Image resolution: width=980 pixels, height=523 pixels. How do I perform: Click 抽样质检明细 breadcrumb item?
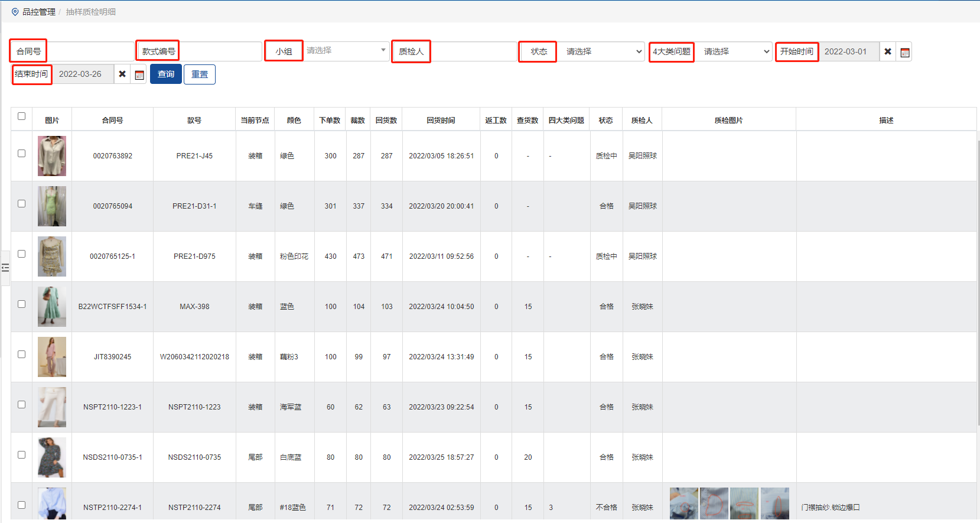pyautogui.click(x=91, y=12)
